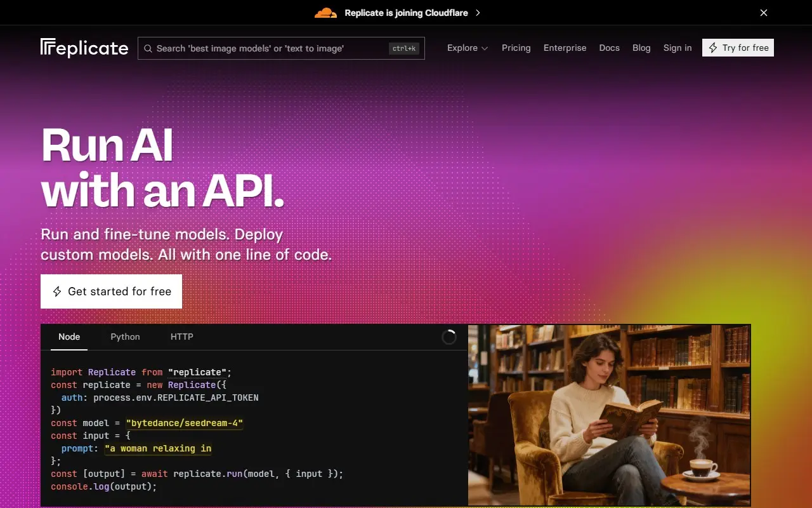Select the Node code tab
Image resolution: width=812 pixels, height=508 pixels.
coord(69,337)
